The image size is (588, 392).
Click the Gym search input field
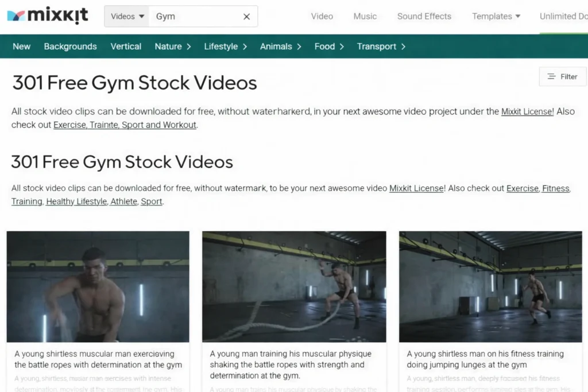point(194,17)
